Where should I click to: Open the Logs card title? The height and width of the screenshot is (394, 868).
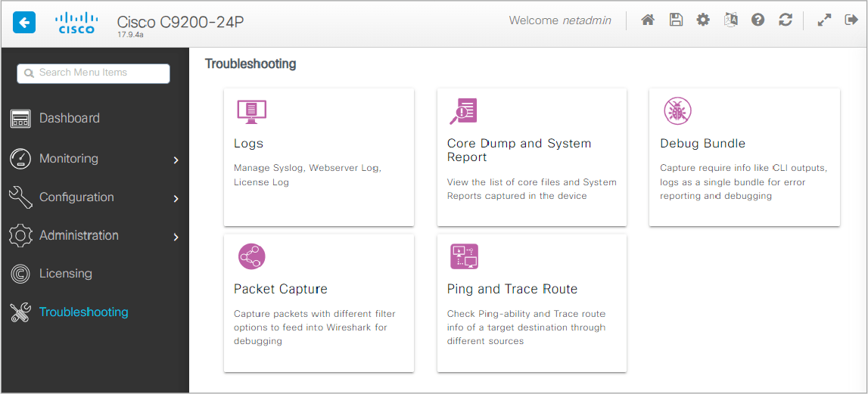click(248, 144)
